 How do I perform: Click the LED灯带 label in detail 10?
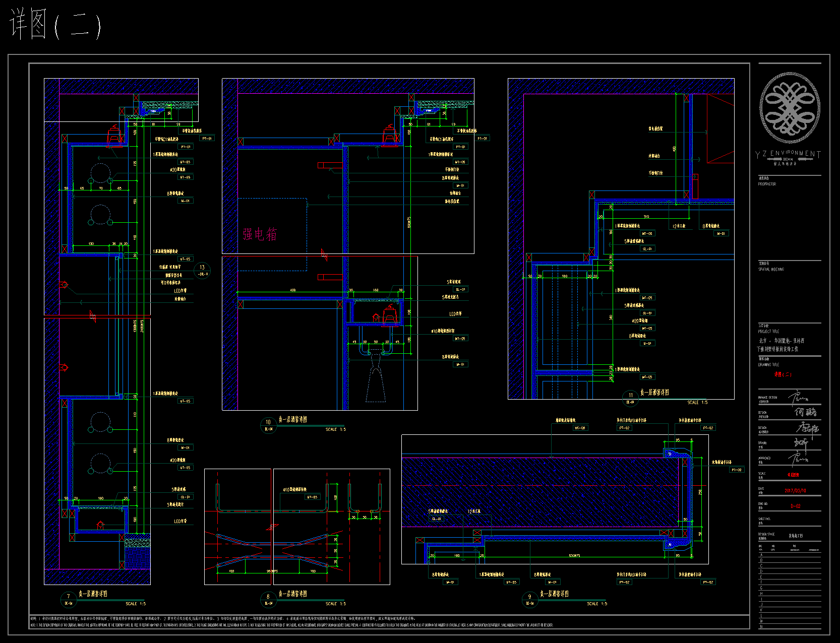click(x=455, y=314)
